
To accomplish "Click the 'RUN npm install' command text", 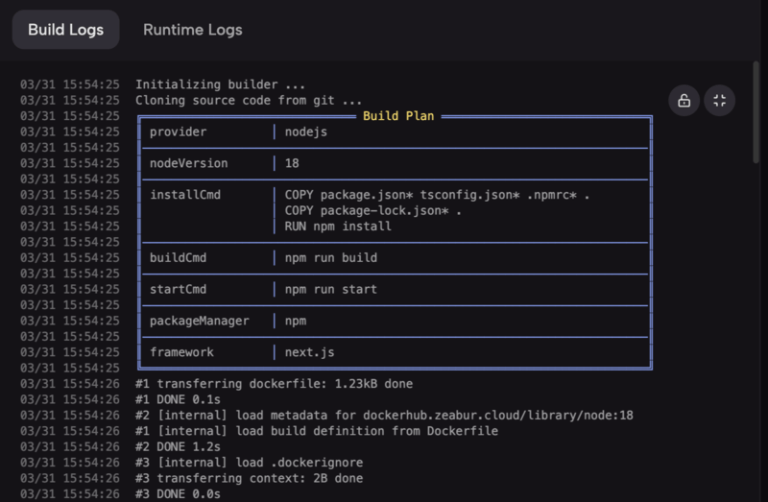I will click(338, 226).
